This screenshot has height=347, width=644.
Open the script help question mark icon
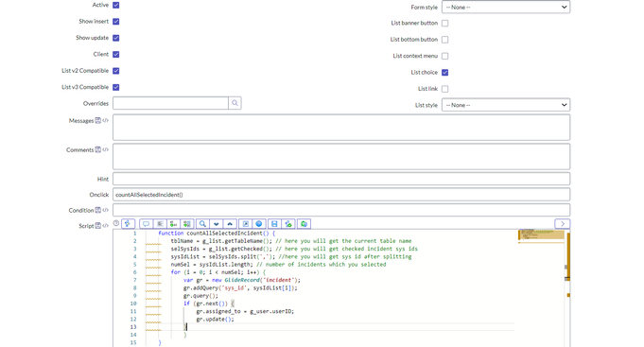point(116,223)
